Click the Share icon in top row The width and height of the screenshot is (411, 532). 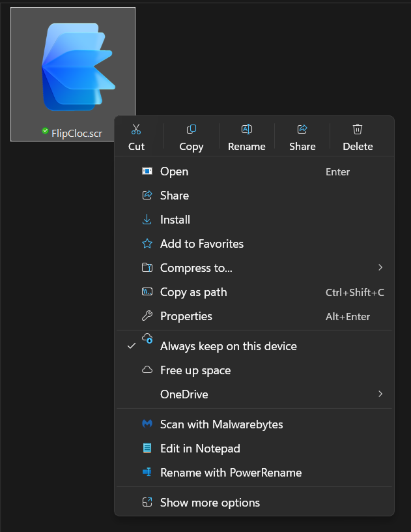click(302, 129)
